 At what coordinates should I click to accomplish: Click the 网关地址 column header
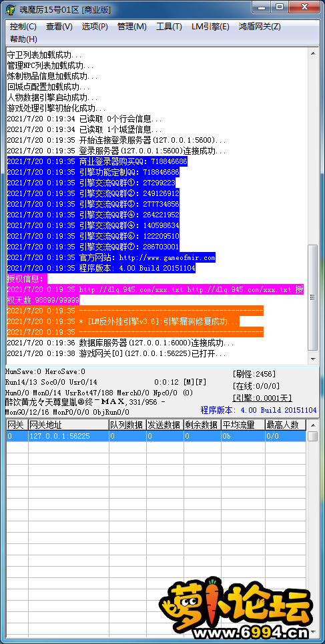(x=68, y=425)
